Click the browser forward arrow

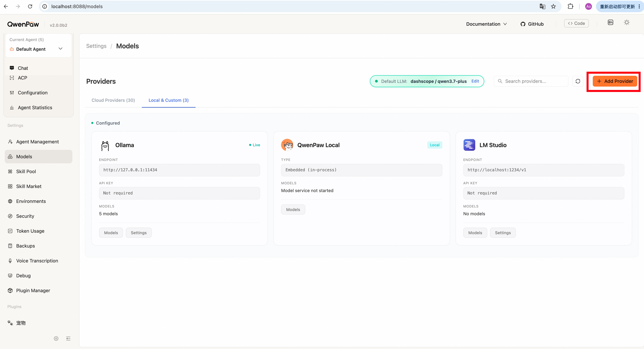point(18,6)
